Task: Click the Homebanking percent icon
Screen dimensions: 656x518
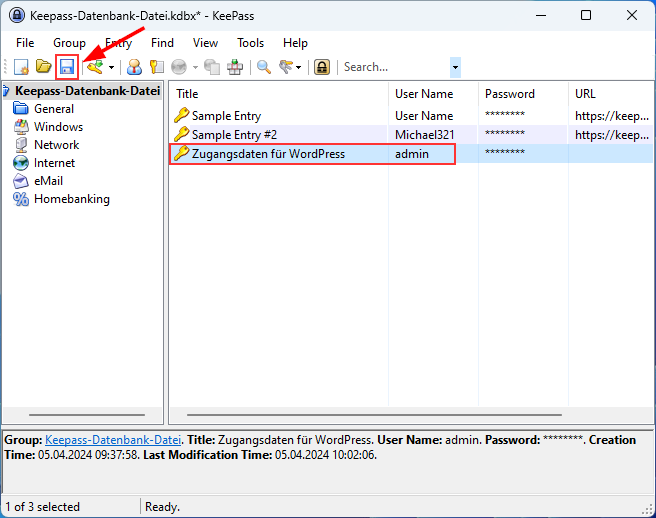Action: tap(21, 199)
